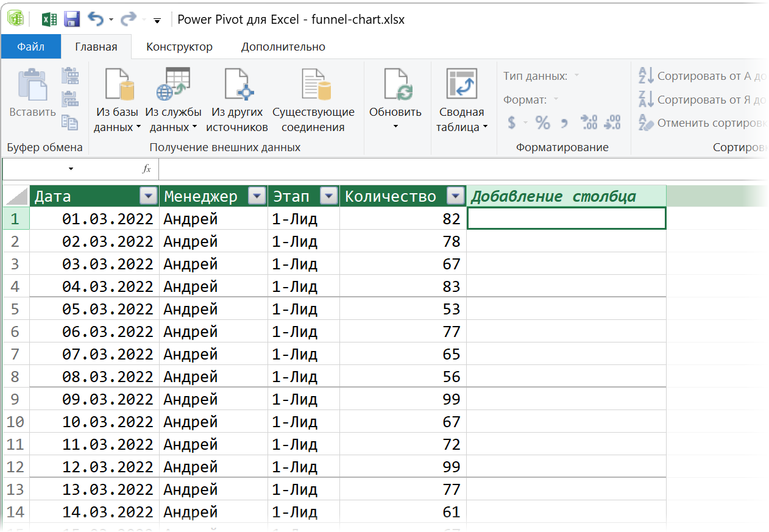Insert a Сводная таблица pivot table
Image resolution: width=769 pixels, height=532 pixels.
pyautogui.click(x=461, y=100)
